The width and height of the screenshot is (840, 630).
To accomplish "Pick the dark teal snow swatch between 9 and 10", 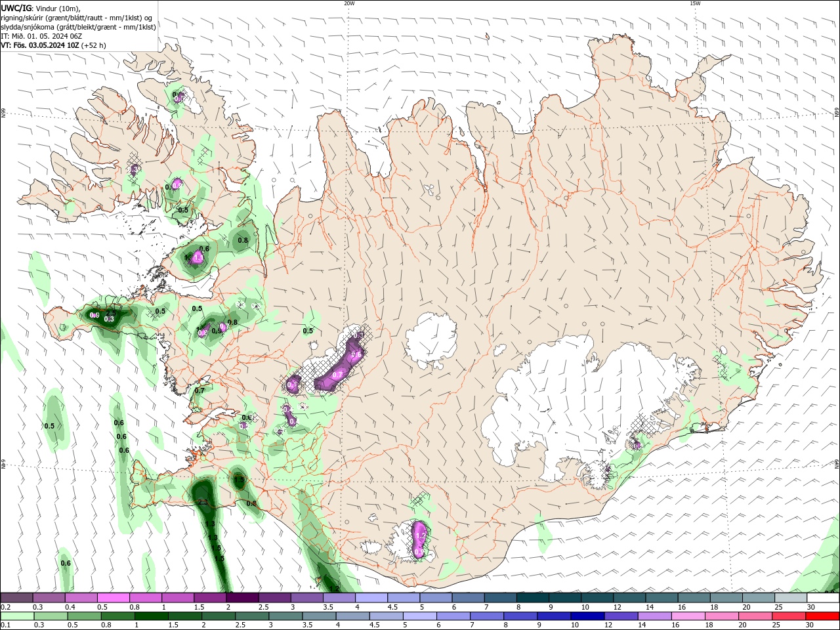I will (564, 598).
